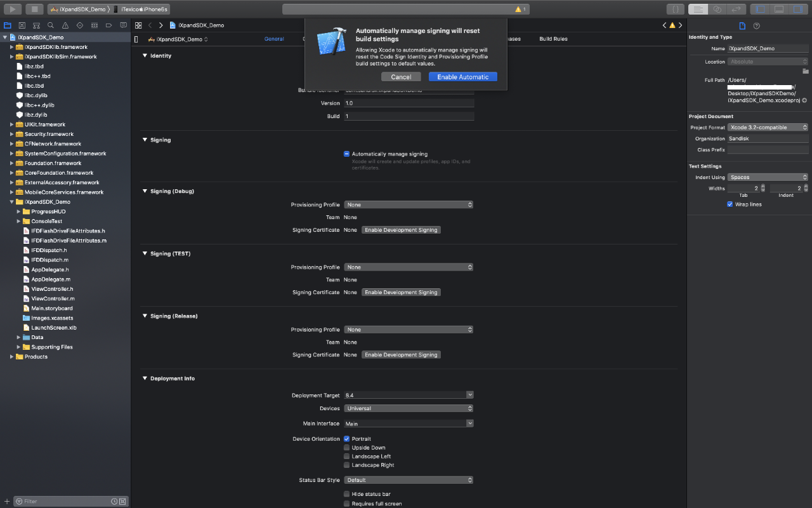This screenshot has height=508, width=812.
Task: Switch to the Assistant editor
Action: point(717,9)
